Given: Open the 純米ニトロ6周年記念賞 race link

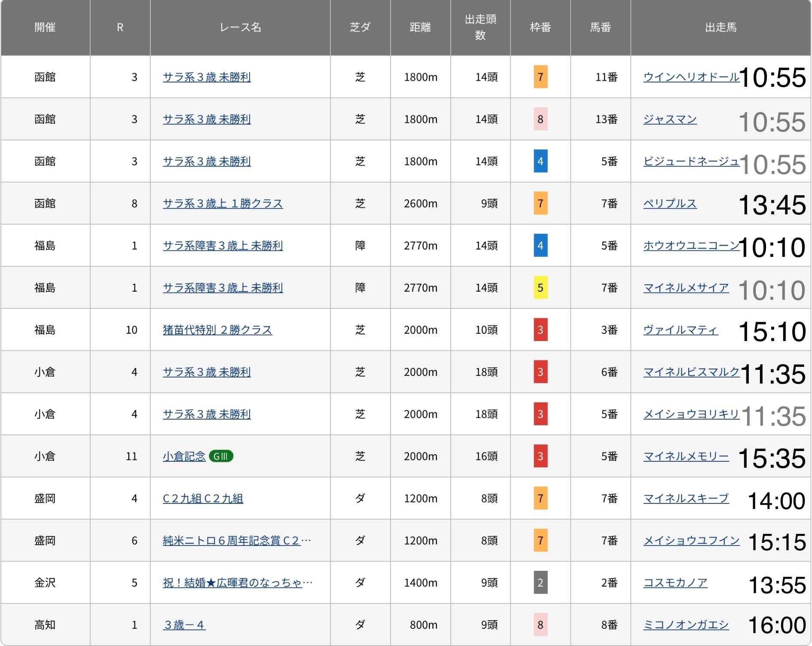Looking at the screenshot, I should coord(237,540).
